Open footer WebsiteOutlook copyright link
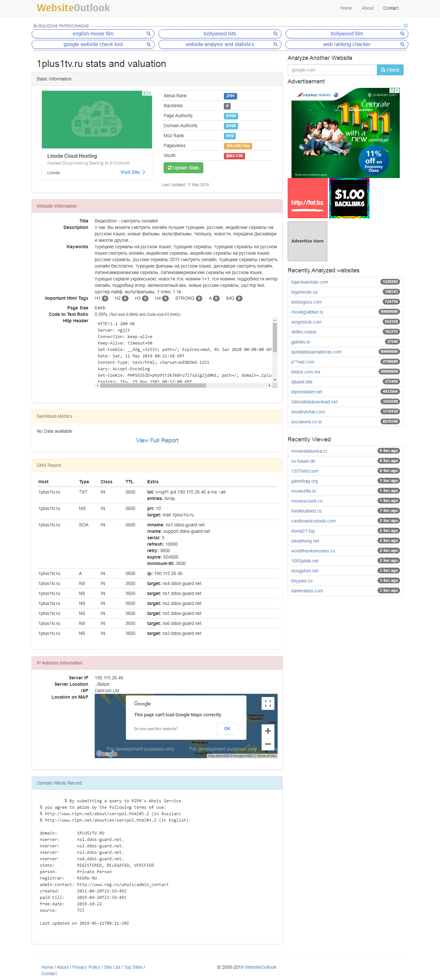The width and height of the screenshot is (440, 980). click(260, 967)
